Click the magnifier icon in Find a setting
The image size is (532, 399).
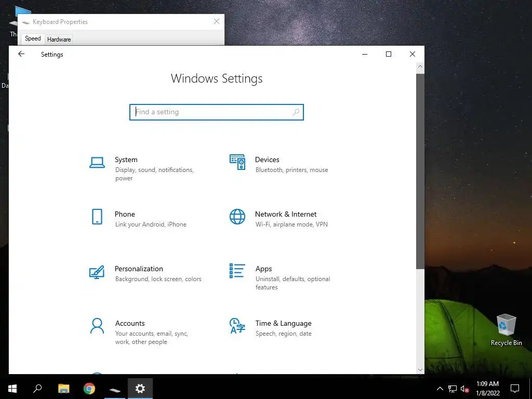pos(296,112)
